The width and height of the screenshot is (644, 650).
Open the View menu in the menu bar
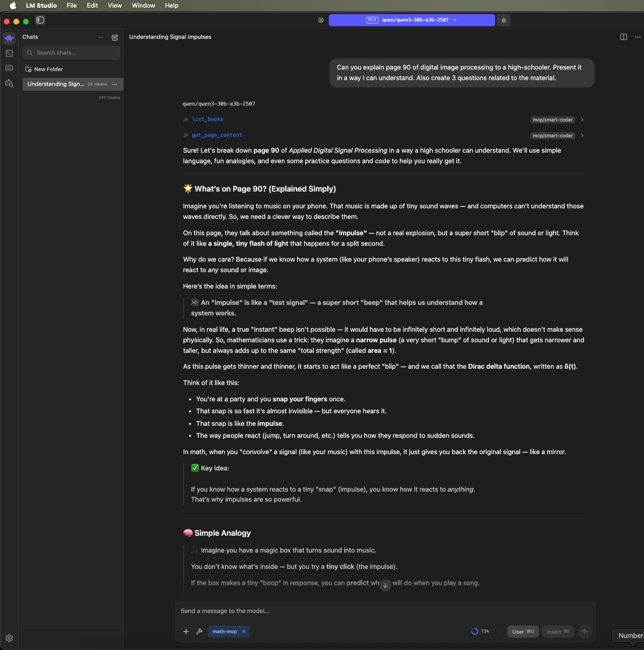pos(115,5)
